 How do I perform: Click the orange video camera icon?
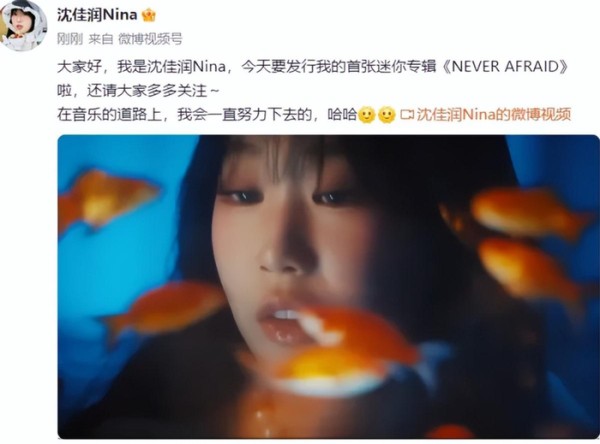coord(407,114)
